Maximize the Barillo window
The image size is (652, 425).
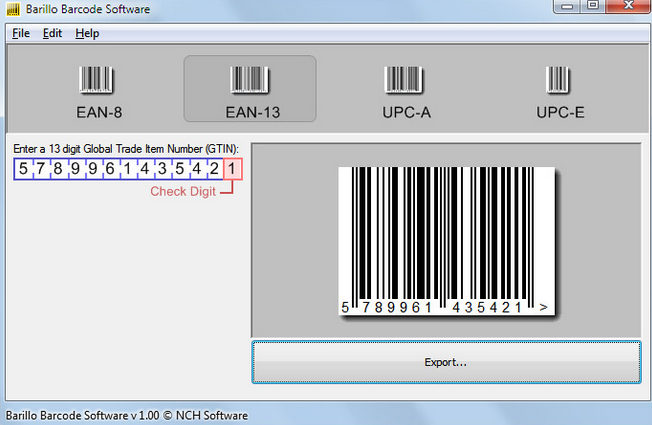(x=593, y=6)
